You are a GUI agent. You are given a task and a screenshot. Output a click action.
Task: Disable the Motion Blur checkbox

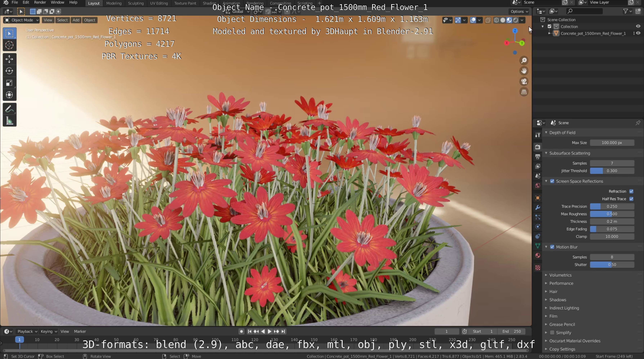click(552, 247)
